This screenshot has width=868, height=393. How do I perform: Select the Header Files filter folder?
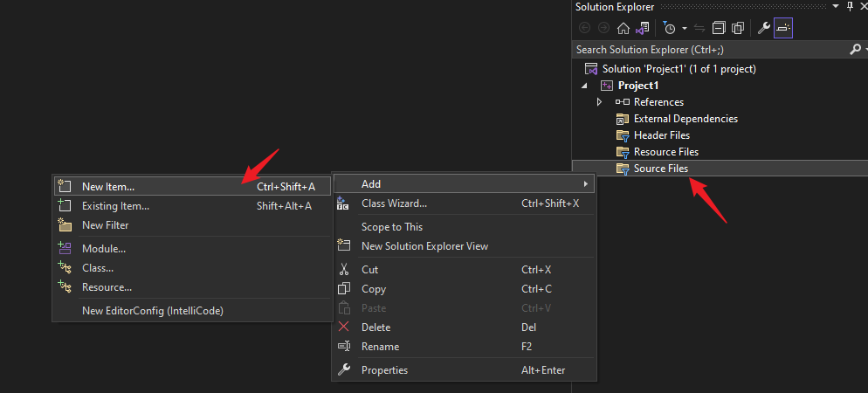point(662,135)
